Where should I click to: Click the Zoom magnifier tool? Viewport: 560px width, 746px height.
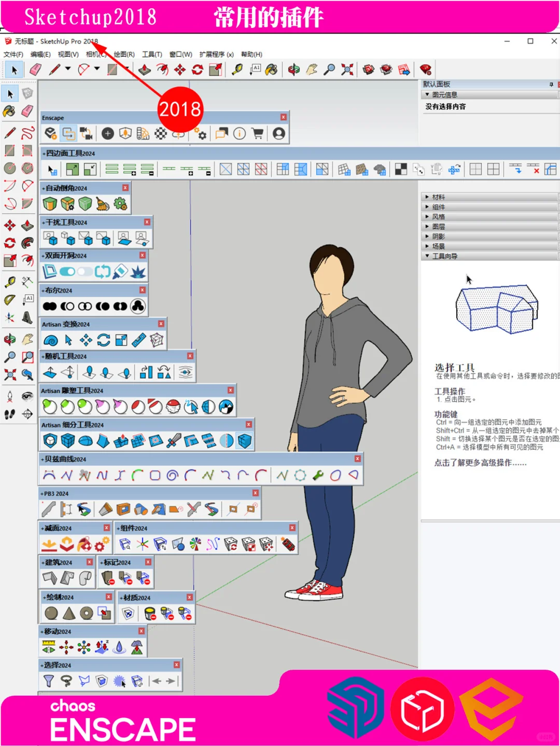[x=328, y=68]
